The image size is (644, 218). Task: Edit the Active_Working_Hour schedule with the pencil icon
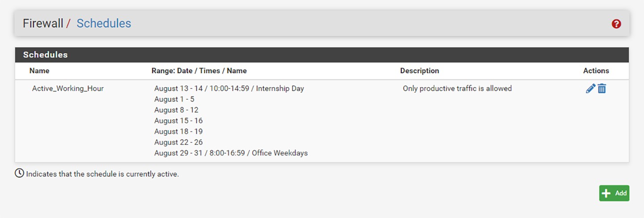pos(590,88)
